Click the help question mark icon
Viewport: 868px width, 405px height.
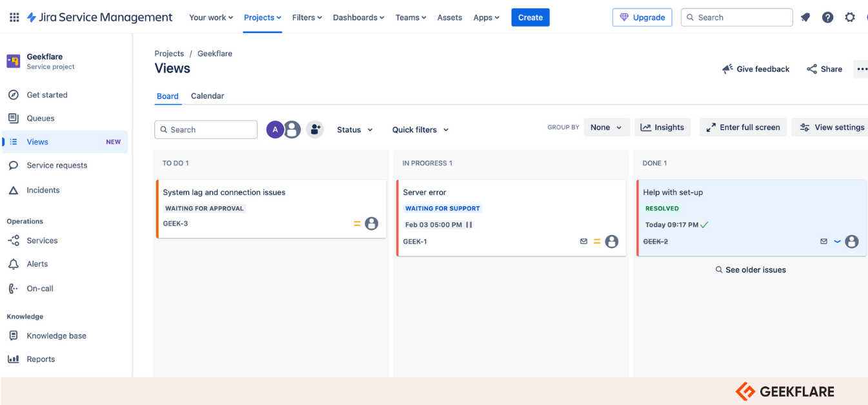pyautogui.click(x=827, y=17)
